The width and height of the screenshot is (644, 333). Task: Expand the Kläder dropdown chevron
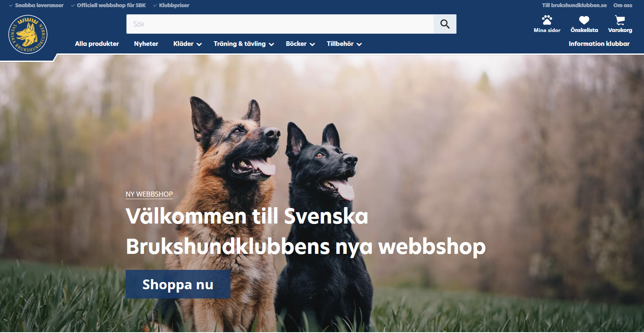(x=199, y=44)
